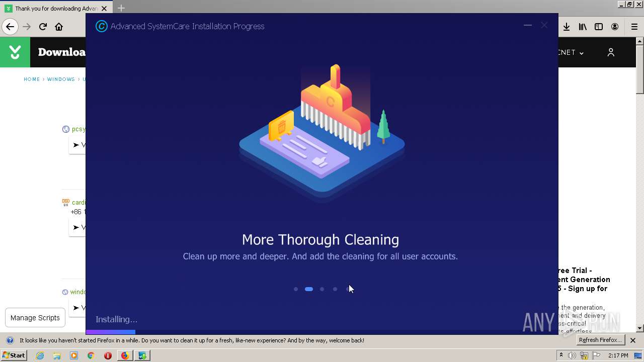Image resolution: width=644 pixels, height=362 pixels.
Task: Click the green Download.com logo icon
Action: pos(15,52)
